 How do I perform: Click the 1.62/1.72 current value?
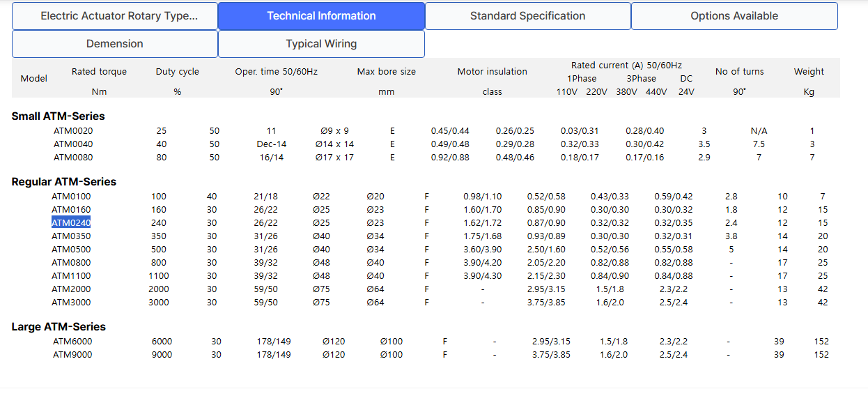coord(482,223)
